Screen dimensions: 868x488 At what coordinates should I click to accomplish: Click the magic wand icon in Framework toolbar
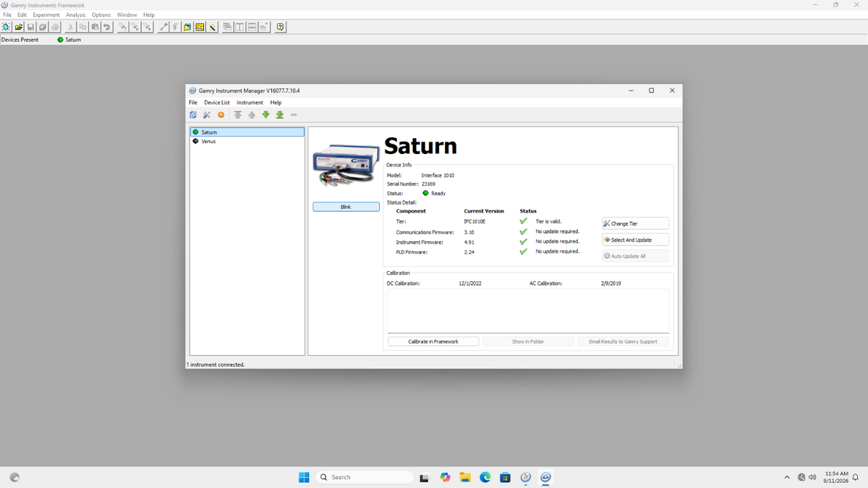click(212, 27)
